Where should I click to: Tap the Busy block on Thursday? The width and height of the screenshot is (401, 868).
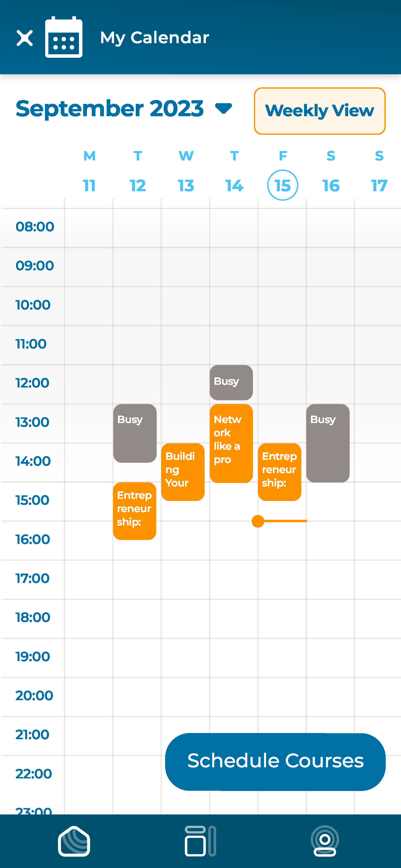coord(231,383)
